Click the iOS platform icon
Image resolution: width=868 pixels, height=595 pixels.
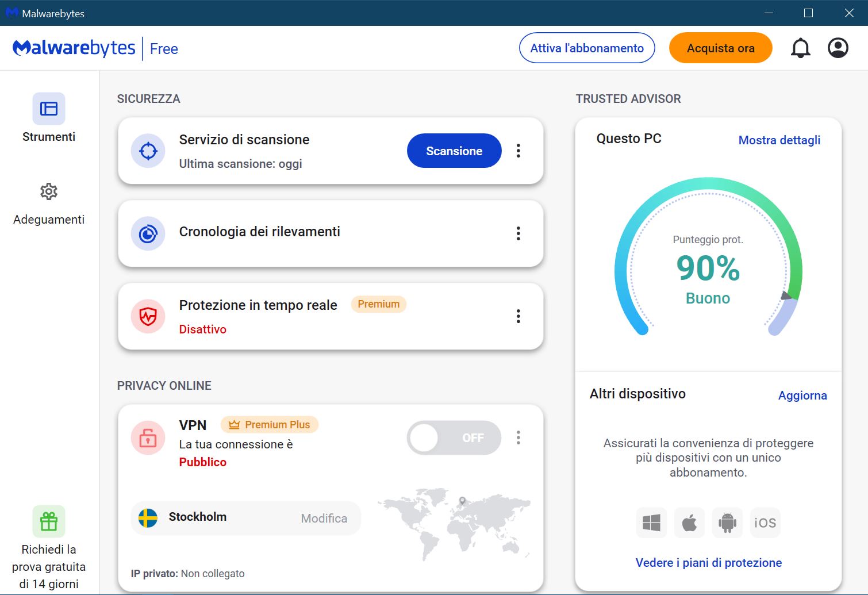[x=765, y=523]
